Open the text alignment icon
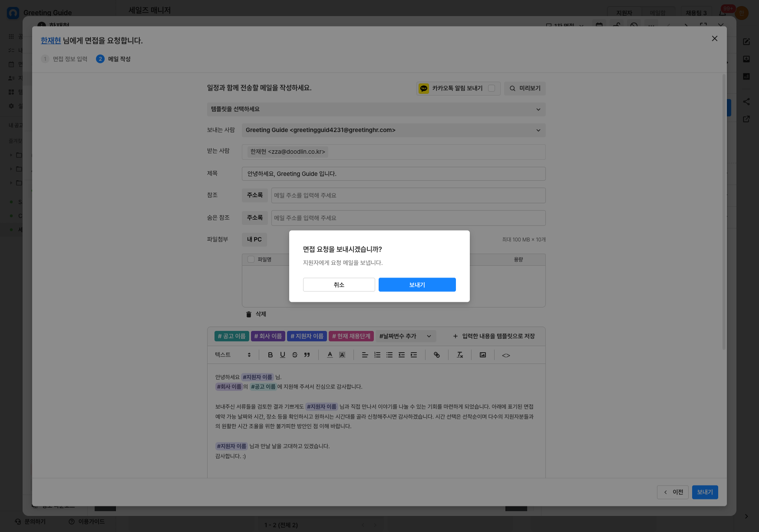Image resolution: width=759 pixels, height=532 pixels. pyautogui.click(x=365, y=355)
